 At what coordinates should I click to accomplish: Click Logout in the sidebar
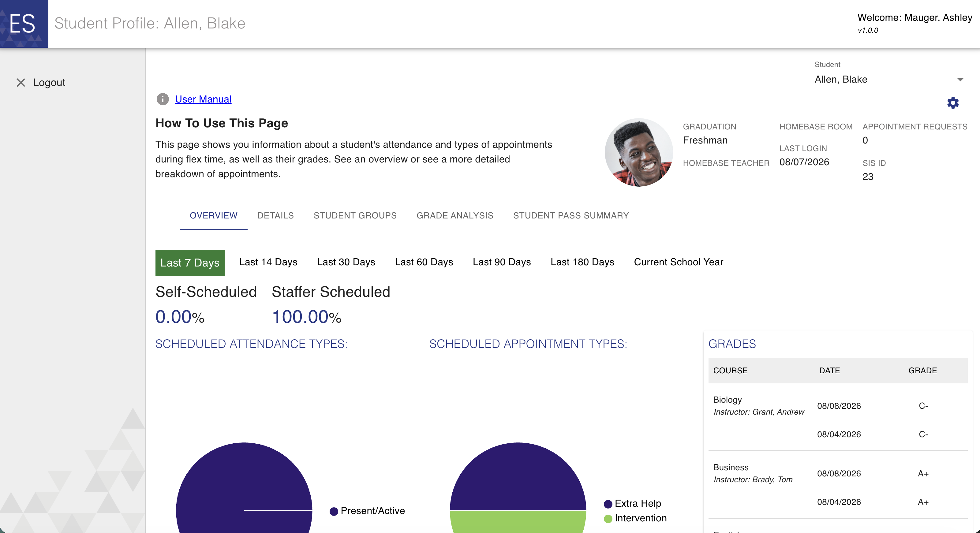[x=49, y=83]
